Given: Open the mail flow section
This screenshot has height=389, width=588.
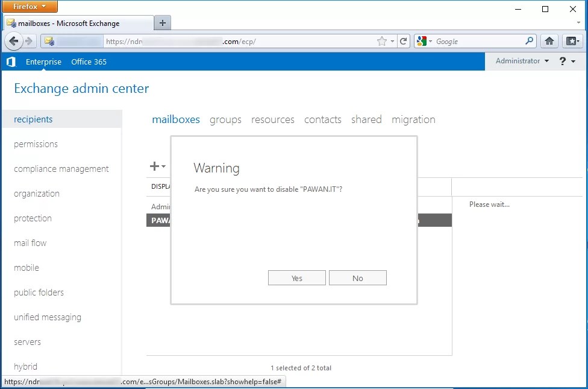Looking at the screenshot, I should coord(30,242).
